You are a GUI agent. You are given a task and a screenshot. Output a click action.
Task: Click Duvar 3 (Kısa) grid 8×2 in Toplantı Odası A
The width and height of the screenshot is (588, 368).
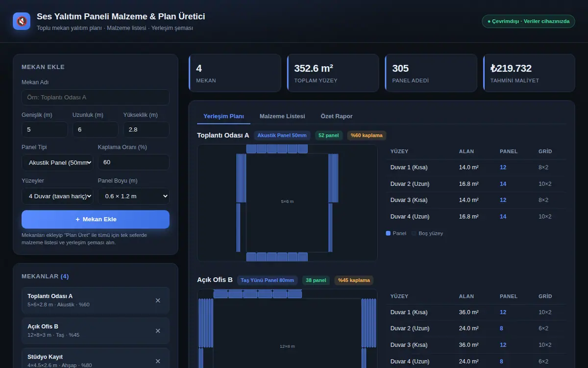point(543,200)
